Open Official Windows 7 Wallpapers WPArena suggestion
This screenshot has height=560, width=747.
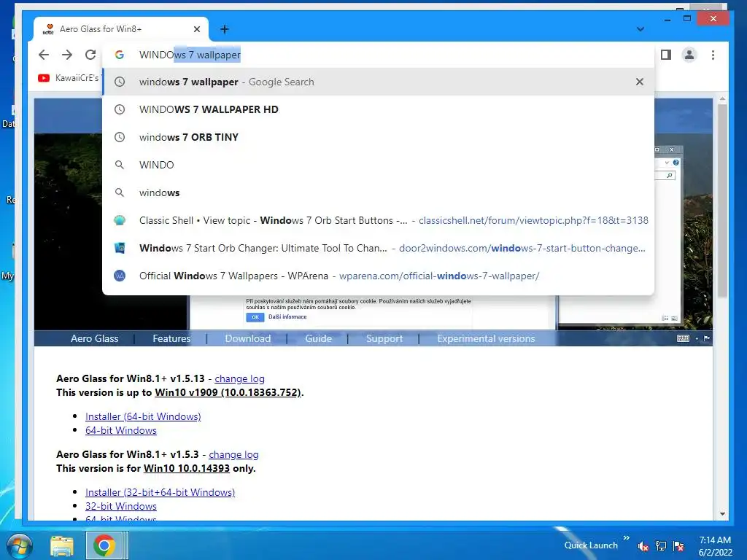(379, 276)
